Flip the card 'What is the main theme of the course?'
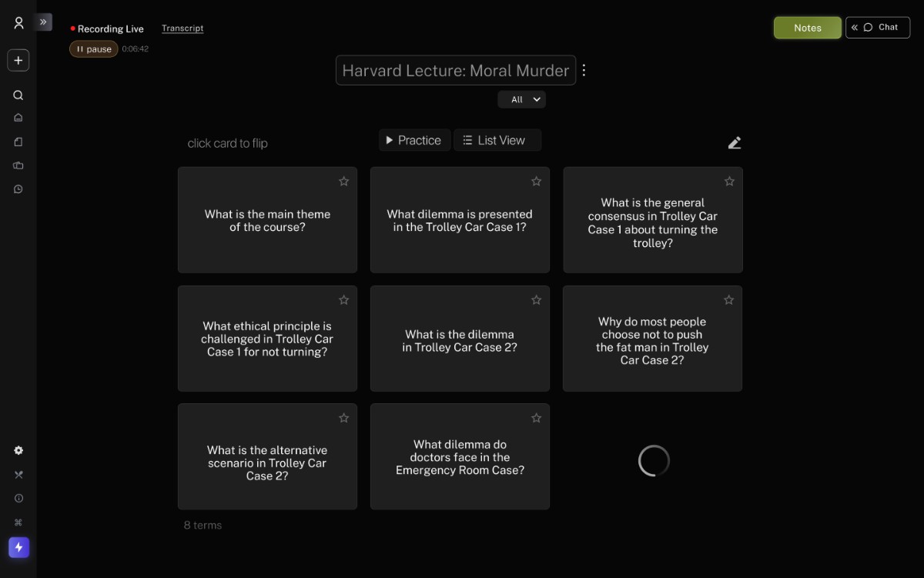The height and width of the screenshot is (578, 924). coord(267,220)
